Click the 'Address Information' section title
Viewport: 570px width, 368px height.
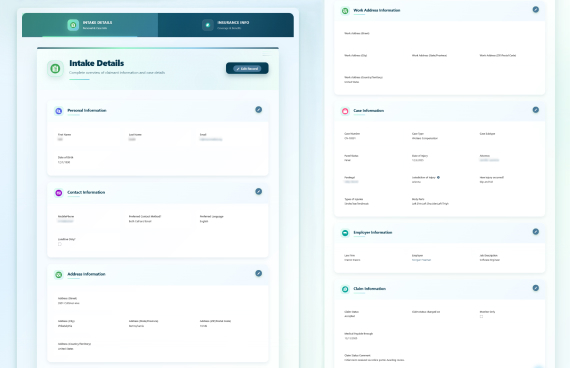[86, 274]
